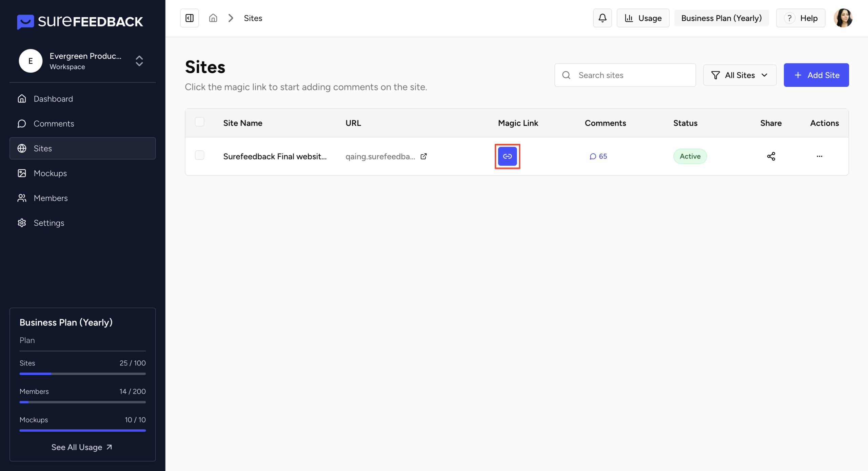Open Members in sidebar
The height and width of the screenshot is (471, 868).
tap(51, 198)
